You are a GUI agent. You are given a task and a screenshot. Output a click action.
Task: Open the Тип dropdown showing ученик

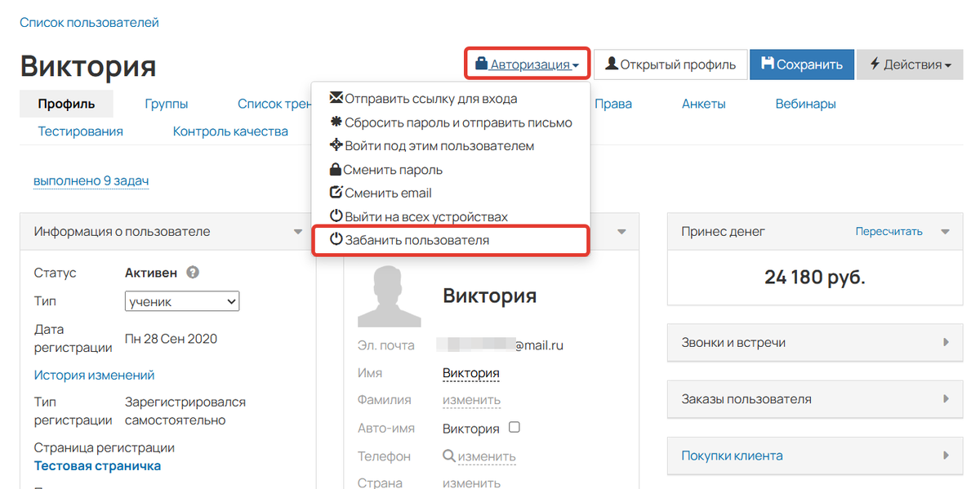(x=181, y=300)
